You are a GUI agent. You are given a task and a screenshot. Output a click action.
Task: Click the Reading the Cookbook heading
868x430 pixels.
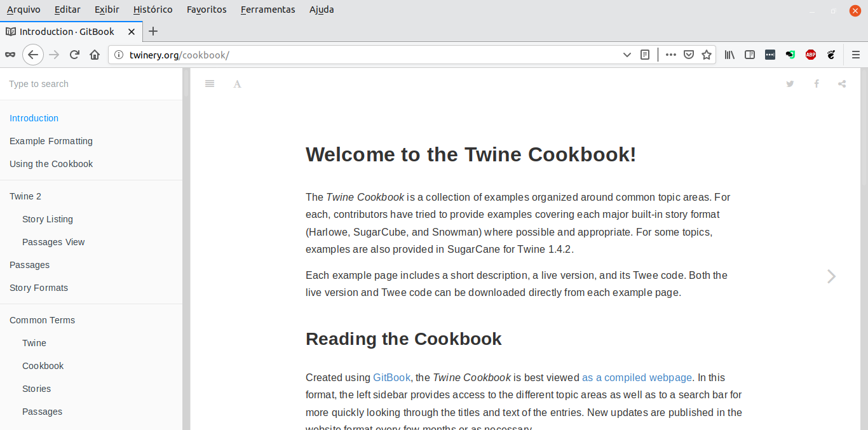(403, 339)
